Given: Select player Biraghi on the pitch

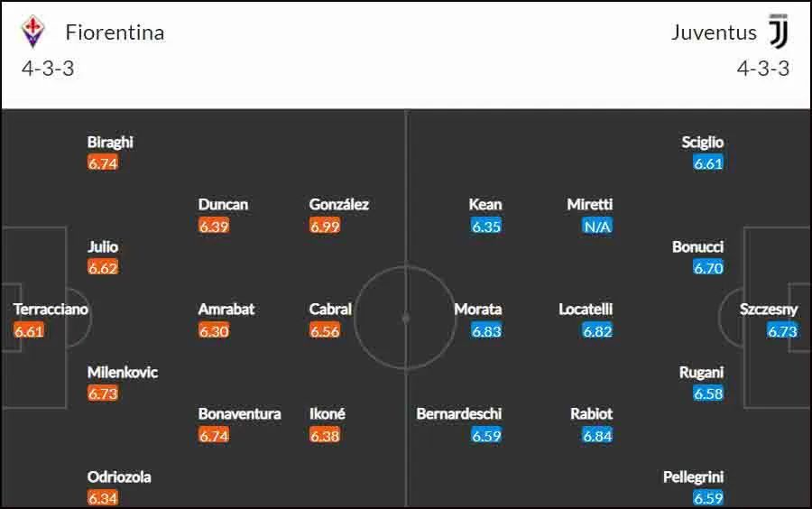Looking at the screenshot, I should tap(110, 142).
